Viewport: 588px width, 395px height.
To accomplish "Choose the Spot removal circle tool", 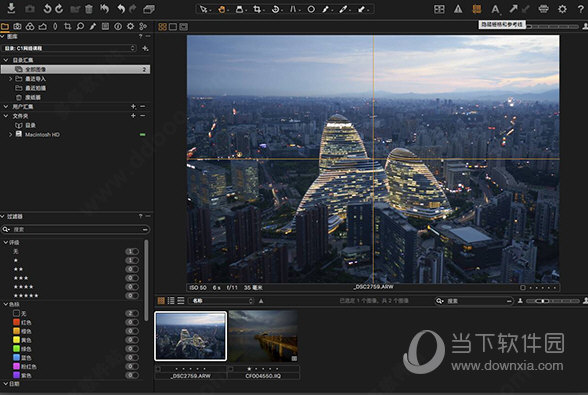I will pos(311,9).
